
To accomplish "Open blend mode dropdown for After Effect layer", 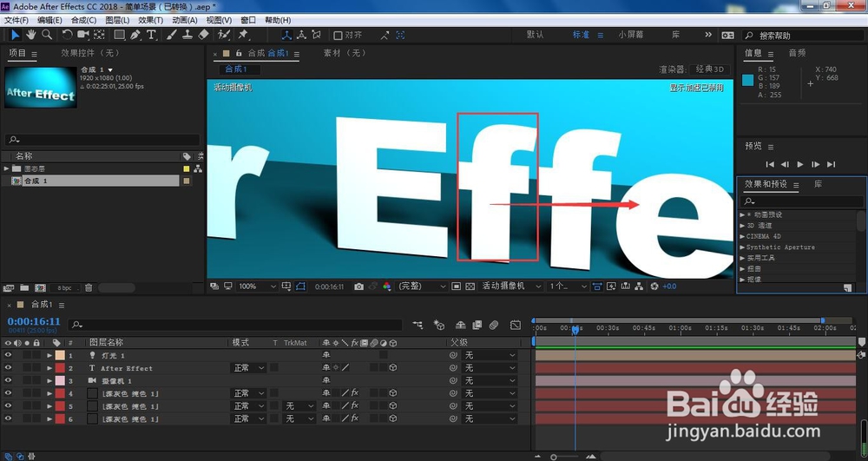I will coord(248,368).
